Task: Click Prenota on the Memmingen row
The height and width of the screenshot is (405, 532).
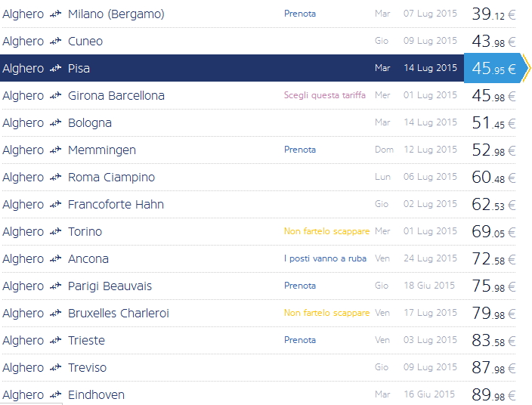Action: pyautogui.click(x=300, y=150)
